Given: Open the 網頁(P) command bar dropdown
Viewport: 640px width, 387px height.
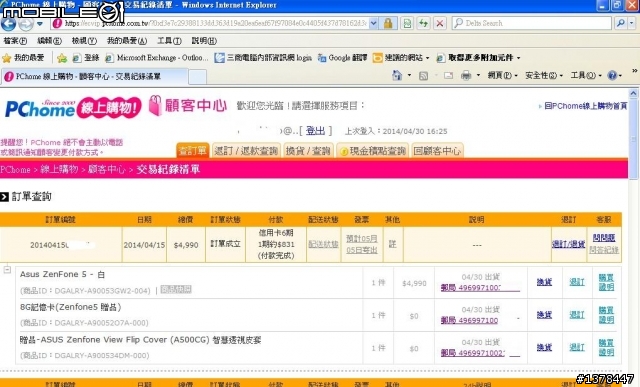Looking at the screenshot, I should click(x=502, y=76).
